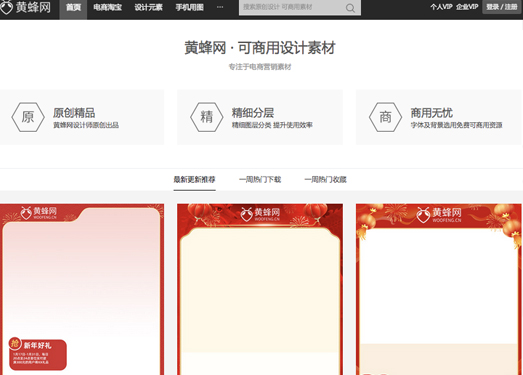
Task: Select the 商用无忧 heading
Action: (432, 113)
